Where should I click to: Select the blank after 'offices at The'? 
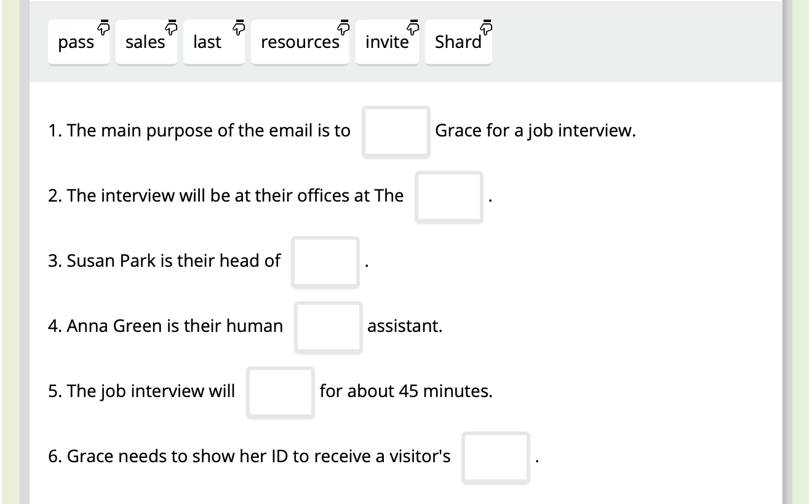448,197
